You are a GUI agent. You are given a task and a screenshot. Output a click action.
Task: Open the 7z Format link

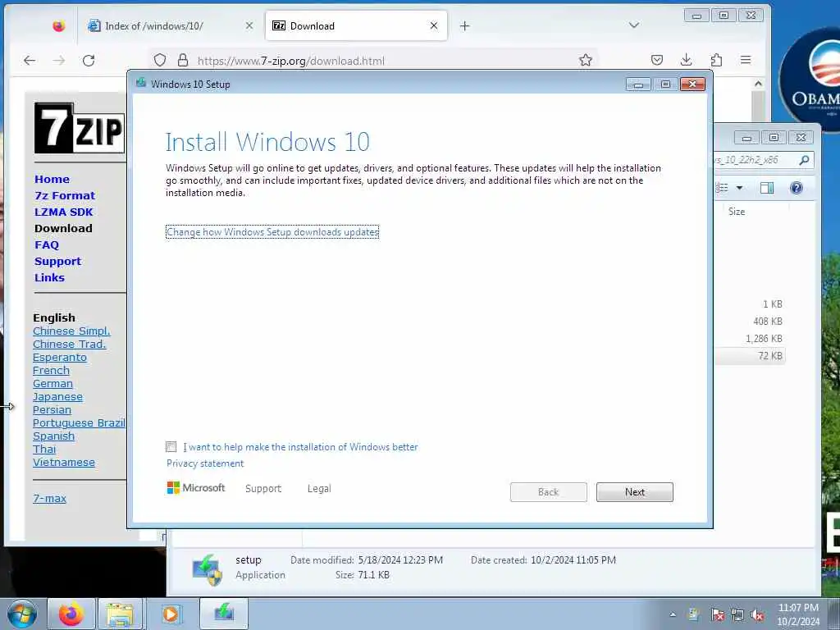coord(65,195)
